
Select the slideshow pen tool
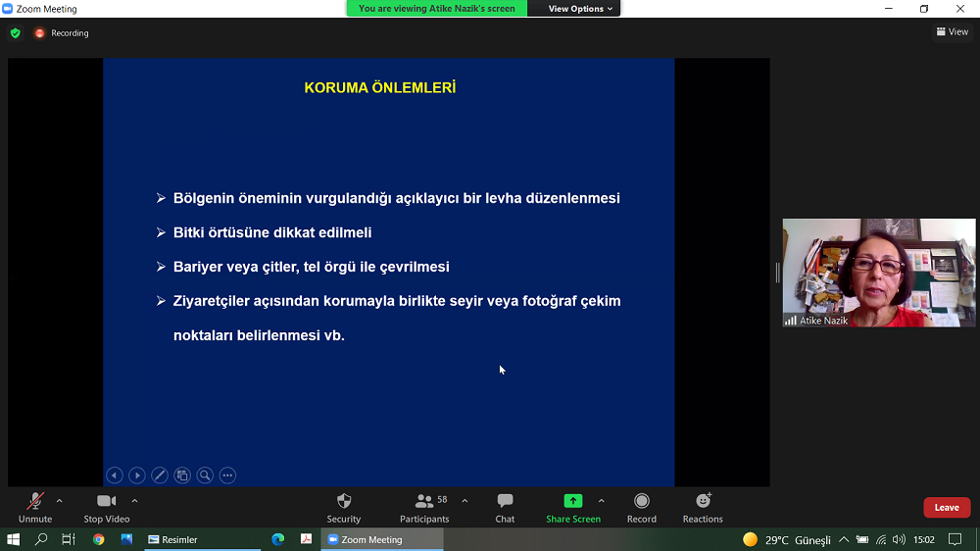160,476
